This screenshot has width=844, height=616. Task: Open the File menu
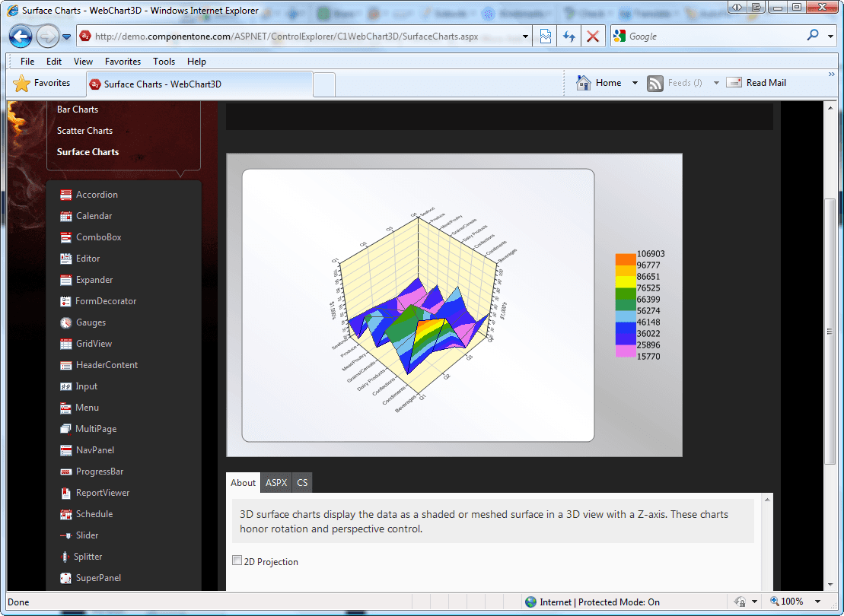coord(27,62)
